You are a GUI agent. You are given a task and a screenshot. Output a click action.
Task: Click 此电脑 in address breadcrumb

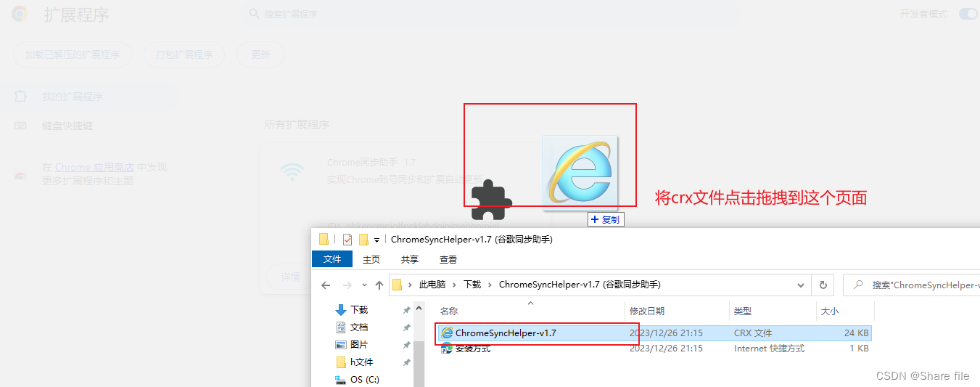point(432,285)
